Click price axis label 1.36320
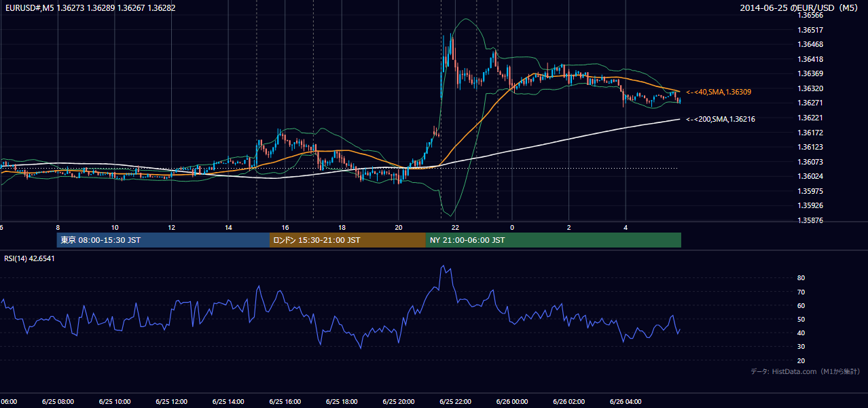Viewport: 868px width, 408px height. (x=810, y=88)
